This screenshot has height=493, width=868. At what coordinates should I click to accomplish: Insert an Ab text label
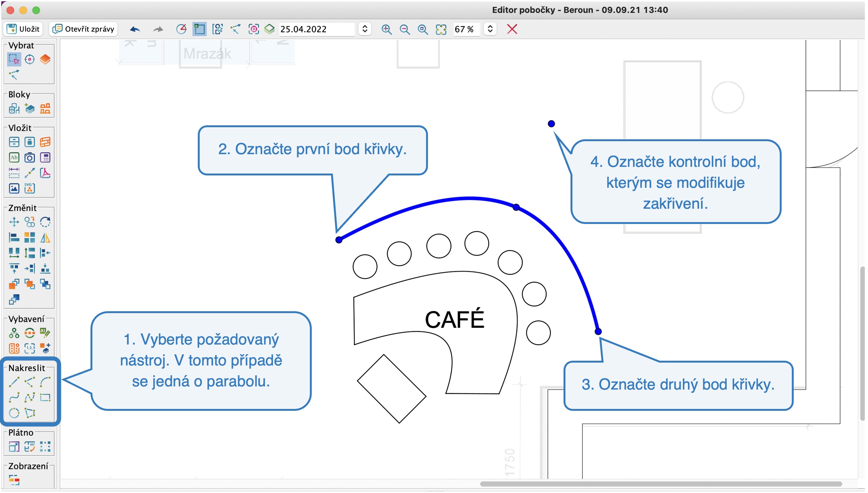[x=14, y=158]
